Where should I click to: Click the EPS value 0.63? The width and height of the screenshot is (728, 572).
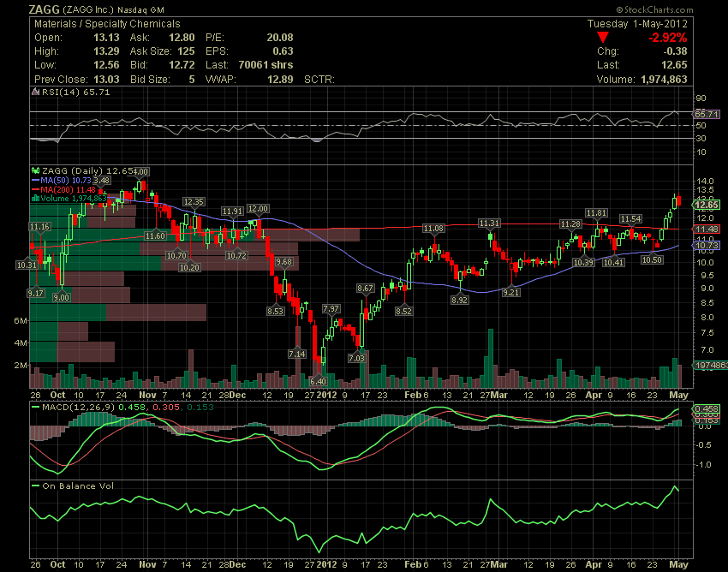283,51
